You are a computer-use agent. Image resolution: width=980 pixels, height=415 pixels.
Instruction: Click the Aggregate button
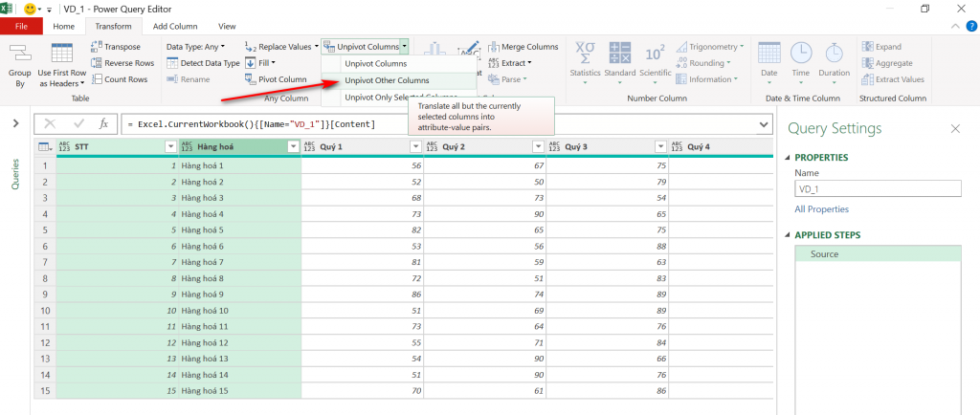887,63
